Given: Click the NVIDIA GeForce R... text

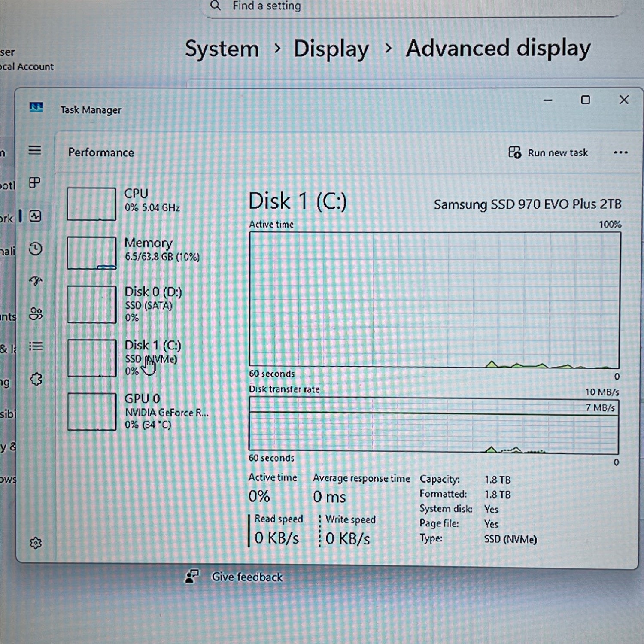Looking at the screenshot, I should point(167,413).
